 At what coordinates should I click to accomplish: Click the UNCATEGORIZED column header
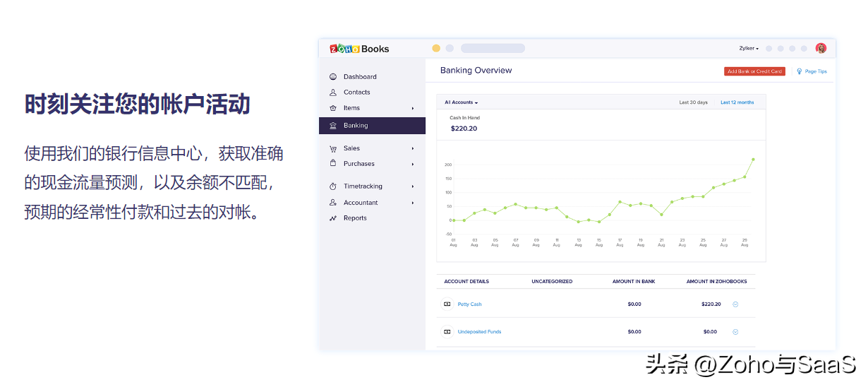pyautogui.click(x=552, y=282)
